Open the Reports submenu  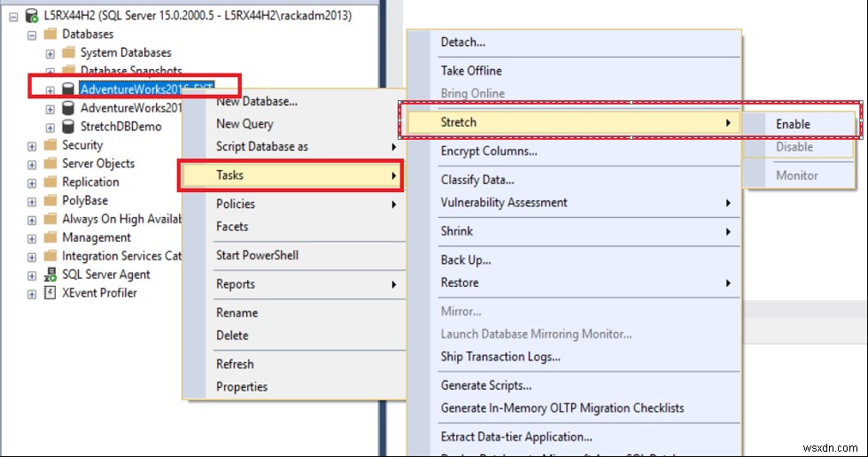click(x=294, y=283)
